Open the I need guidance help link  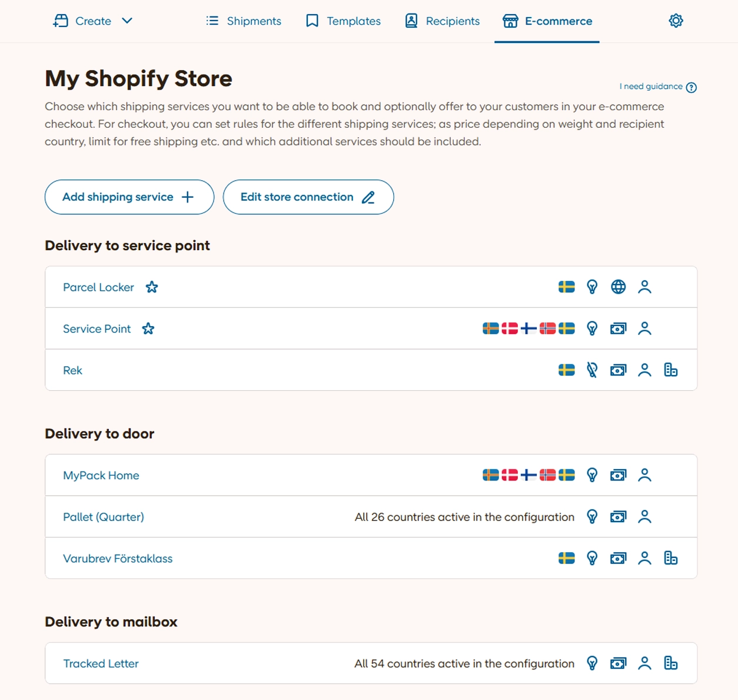tap(657, 87)
